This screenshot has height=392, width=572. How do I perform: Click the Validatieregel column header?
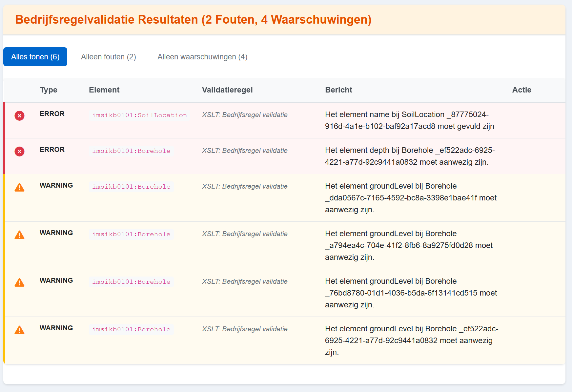(x=227, y=90)
